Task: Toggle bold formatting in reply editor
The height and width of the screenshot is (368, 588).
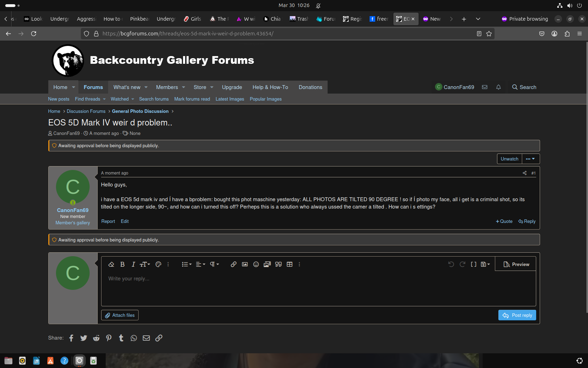Action: (x=122, y=264)
